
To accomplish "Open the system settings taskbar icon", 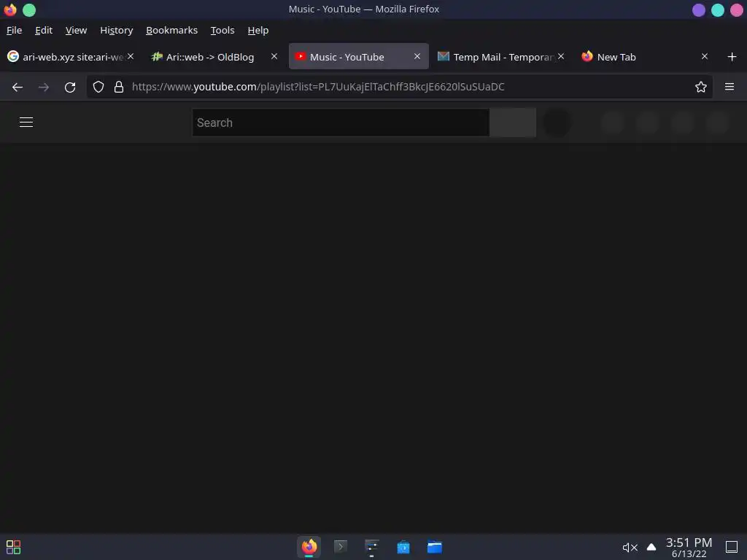I will (x=371, y=547).
